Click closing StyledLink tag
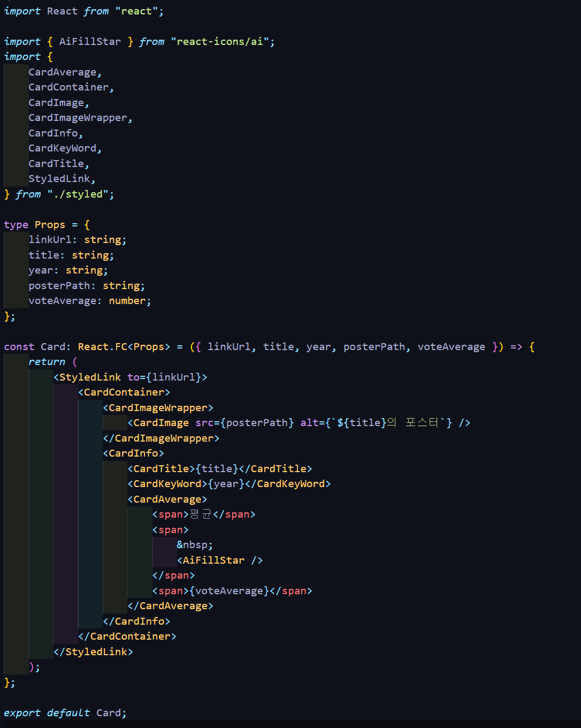 [x=93, y=652]
